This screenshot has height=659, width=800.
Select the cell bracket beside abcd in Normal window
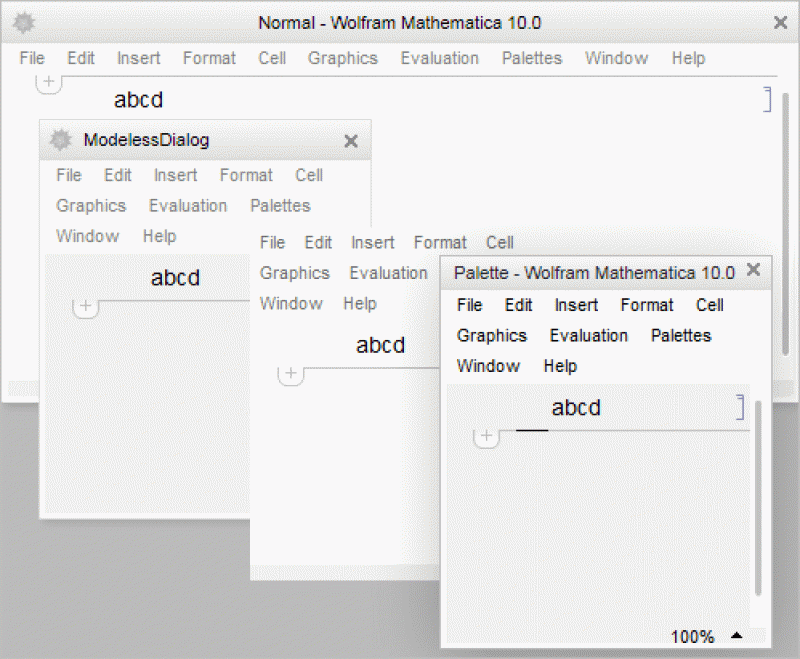pos(766,99)
